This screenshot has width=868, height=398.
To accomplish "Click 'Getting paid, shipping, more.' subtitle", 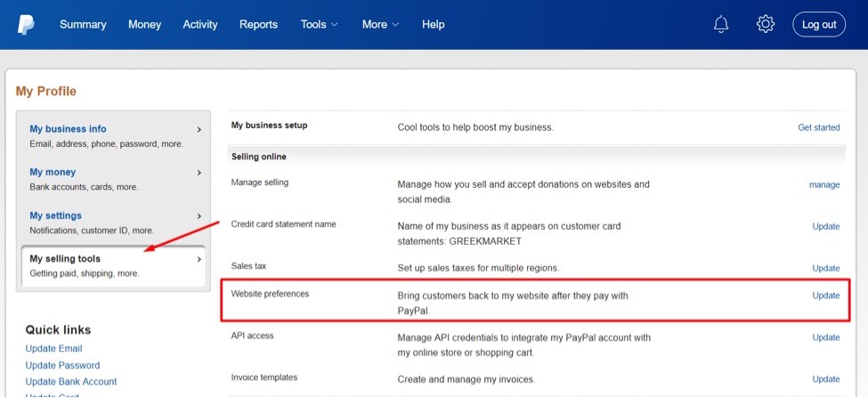I will tap(85, 273).
